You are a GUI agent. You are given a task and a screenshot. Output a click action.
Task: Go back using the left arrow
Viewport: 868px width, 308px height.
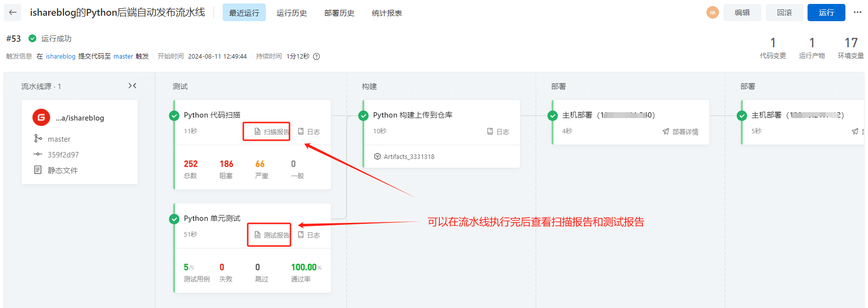[x=13, y=12]
